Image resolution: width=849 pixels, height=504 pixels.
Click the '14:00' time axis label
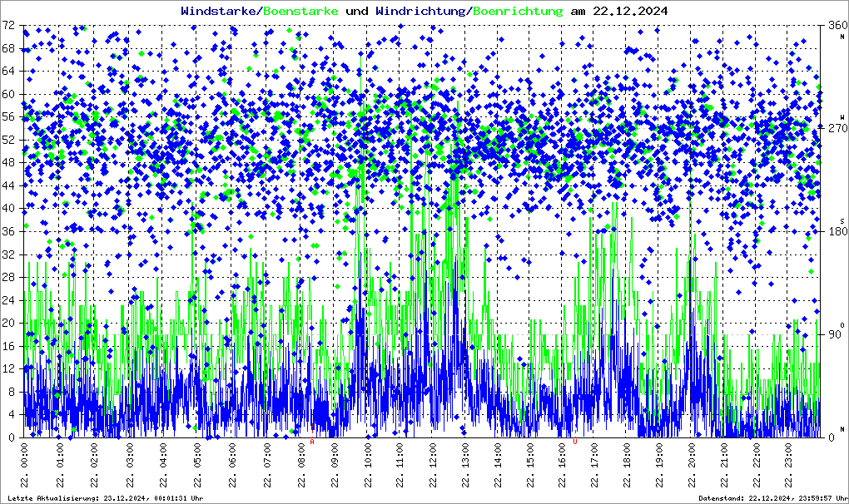pyautogui.click(x=498, y=454)
